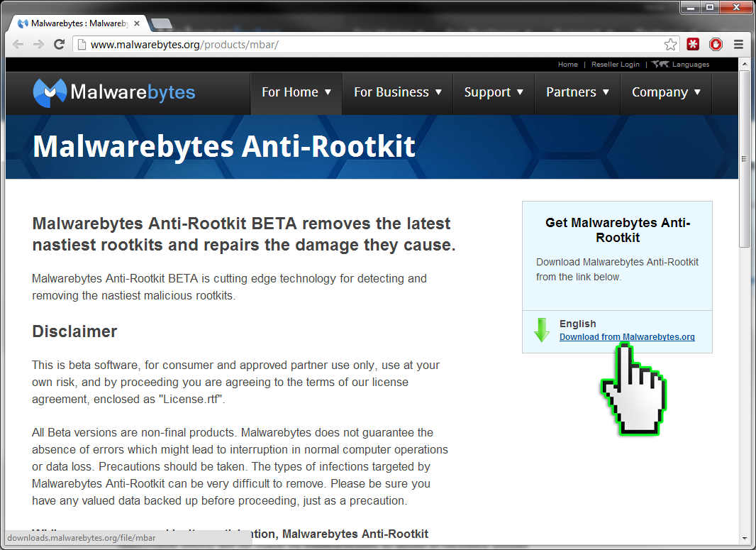756x550 pixels.
Task: Expand the For Business dropdown menu
Action: click(398, 92)
